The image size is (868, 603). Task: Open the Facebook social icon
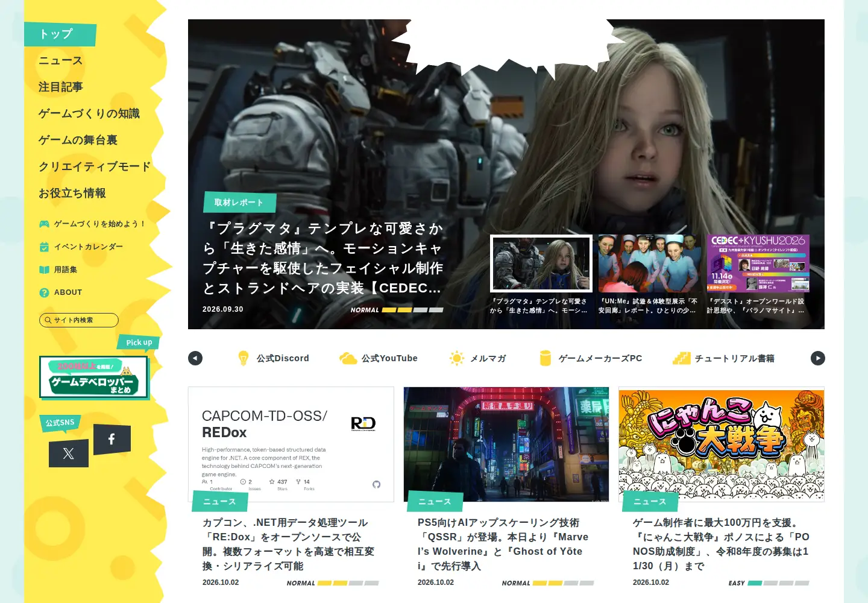(x=112, y=439)
